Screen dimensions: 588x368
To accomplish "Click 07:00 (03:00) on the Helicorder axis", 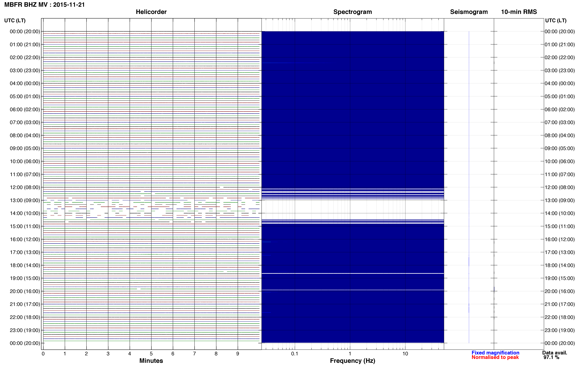I will click(25, 122).
